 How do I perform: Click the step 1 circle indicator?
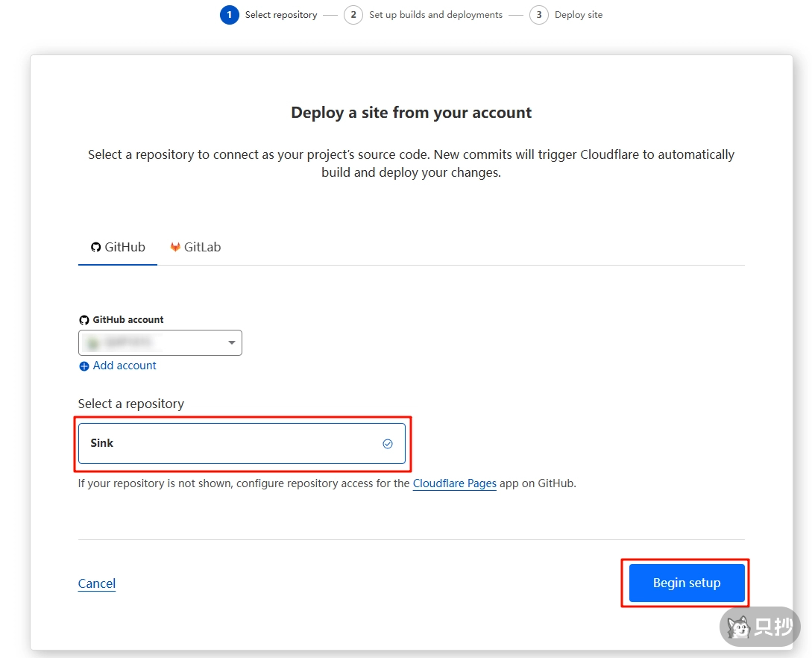pos(229,15)
